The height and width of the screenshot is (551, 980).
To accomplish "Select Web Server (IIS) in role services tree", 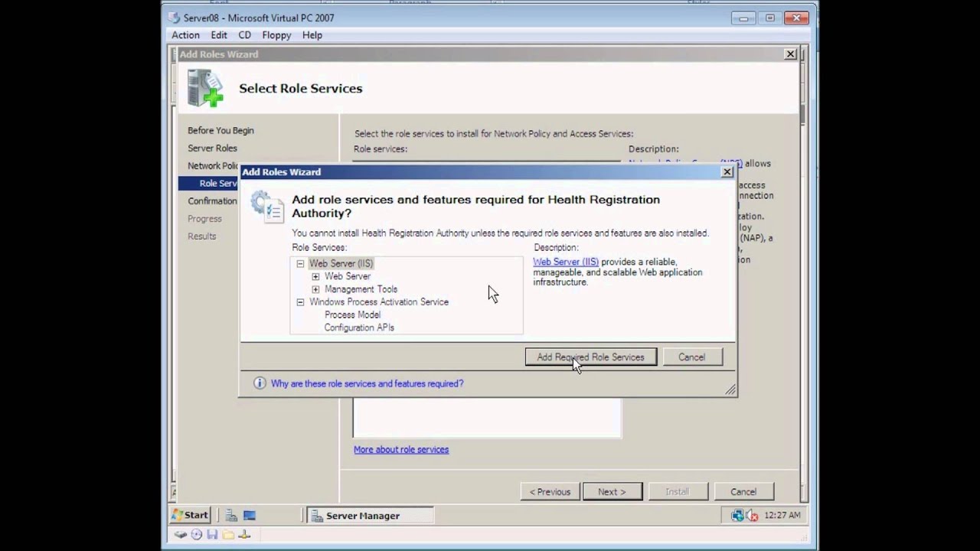I will [x=341, y=263].
